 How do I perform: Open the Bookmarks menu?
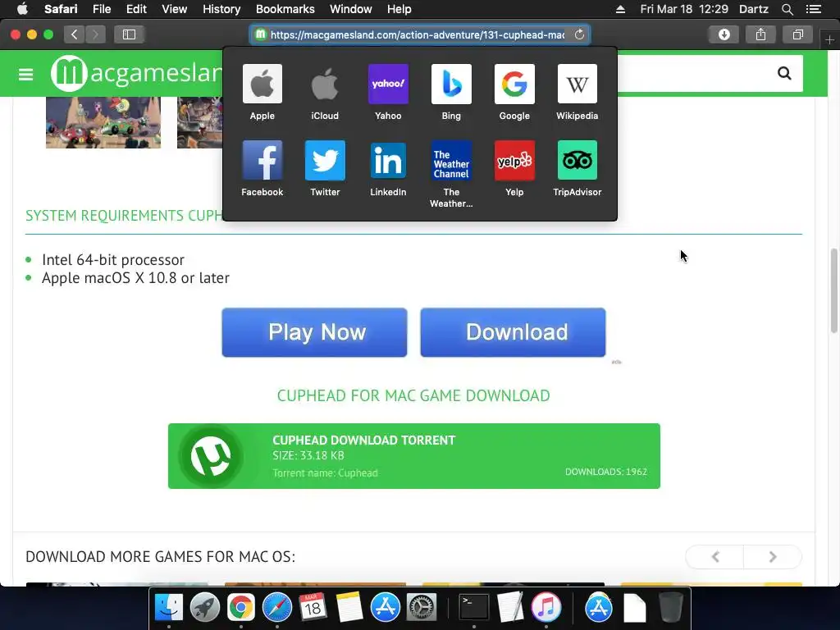coord(285,9)
